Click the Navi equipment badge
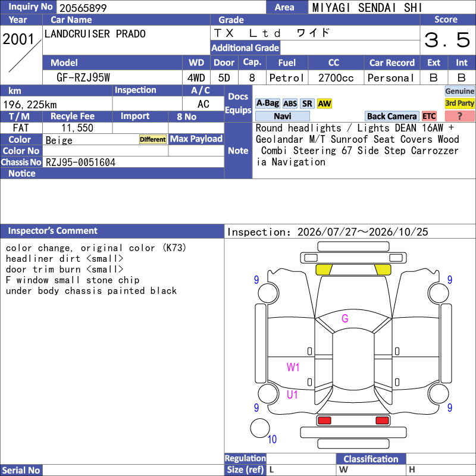 pyautogui.click(x=282, y=116)
